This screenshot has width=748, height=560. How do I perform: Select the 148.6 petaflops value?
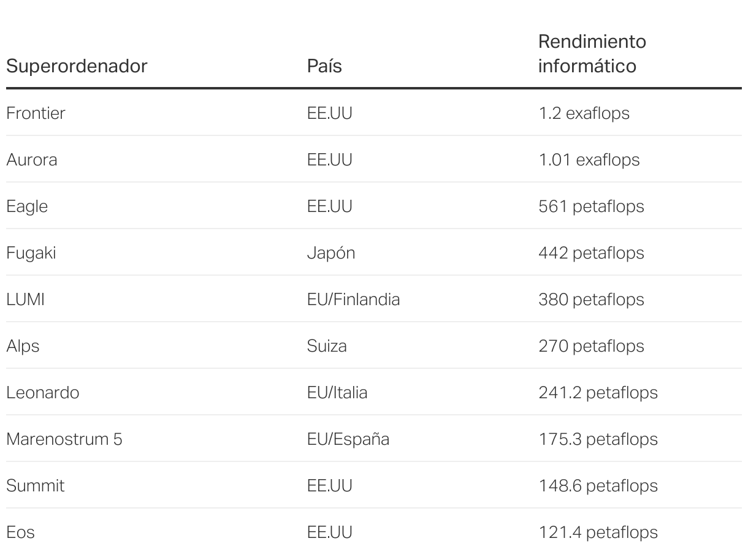point(598,486)
